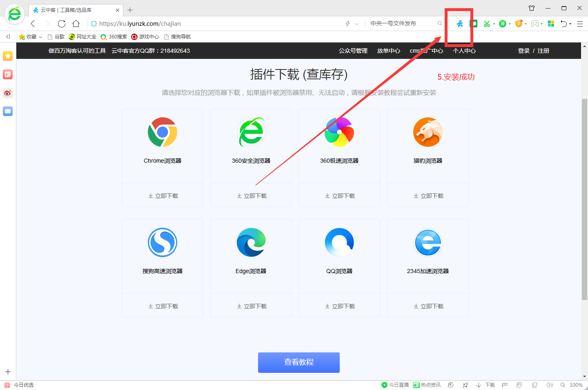Image resolution: width=588 pixels, height=390 pixels.
Task: Adjust the 100% page zoom control
Action: (x=576, y=385)
